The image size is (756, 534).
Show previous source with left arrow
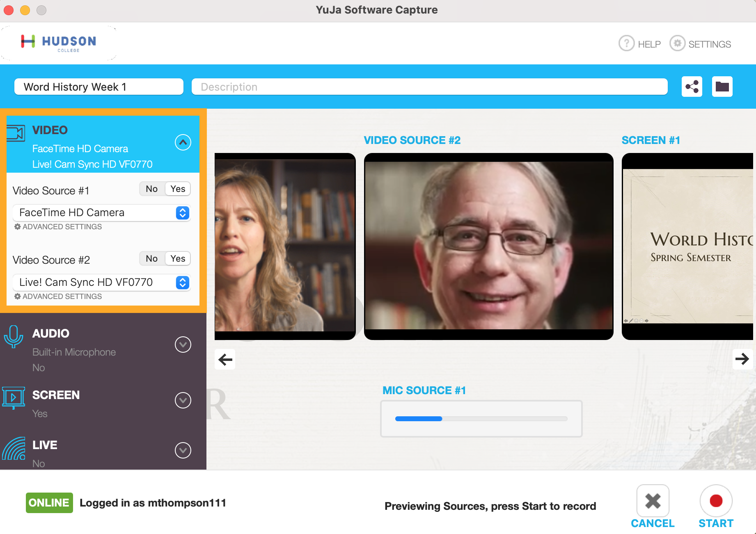click(x=225, y=359)
